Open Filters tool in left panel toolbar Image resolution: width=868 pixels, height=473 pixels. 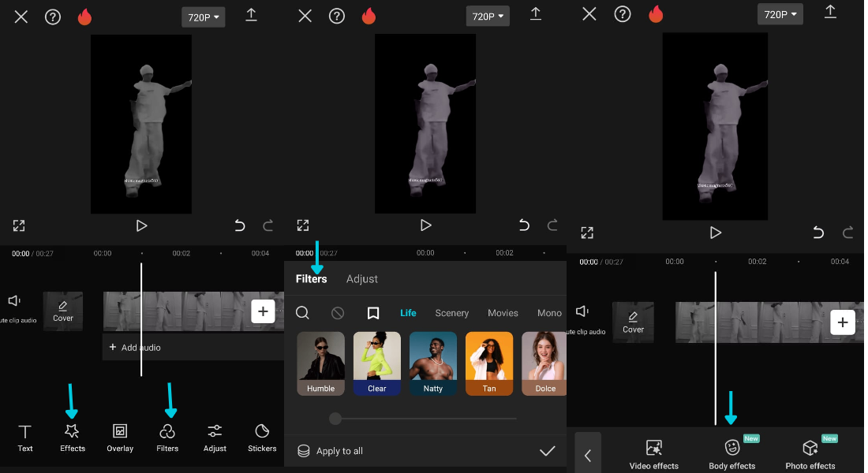click(x=167, y=438)
